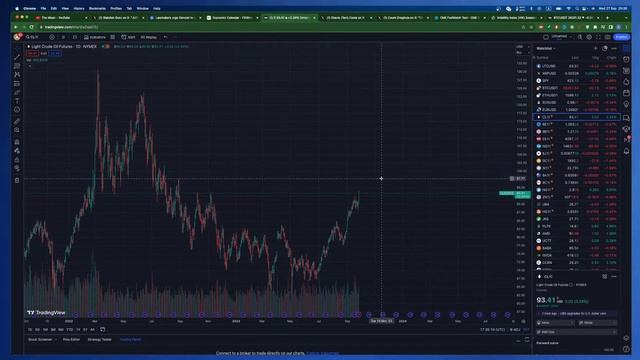Click the trash icon to remove drawings

click(17, 180)
